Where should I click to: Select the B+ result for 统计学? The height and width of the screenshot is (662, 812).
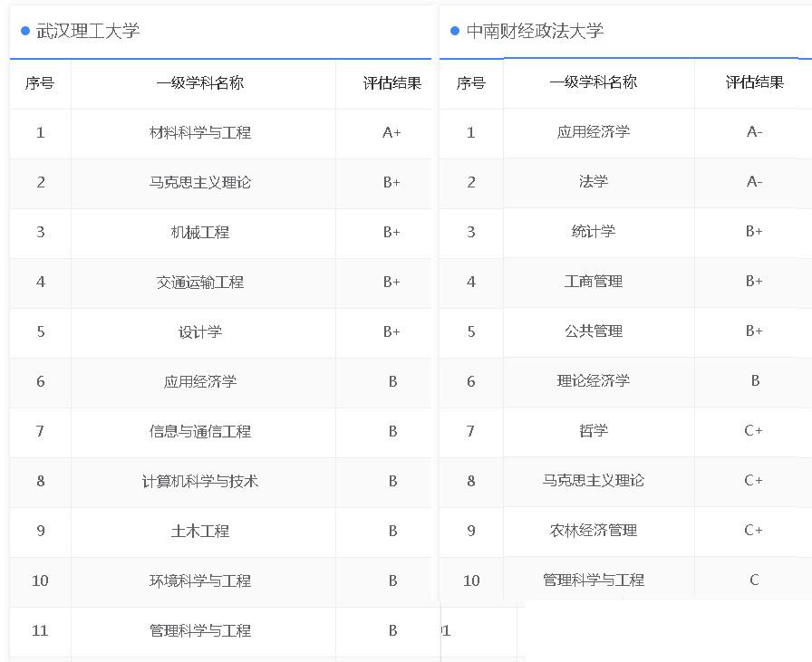pos(754,231)
